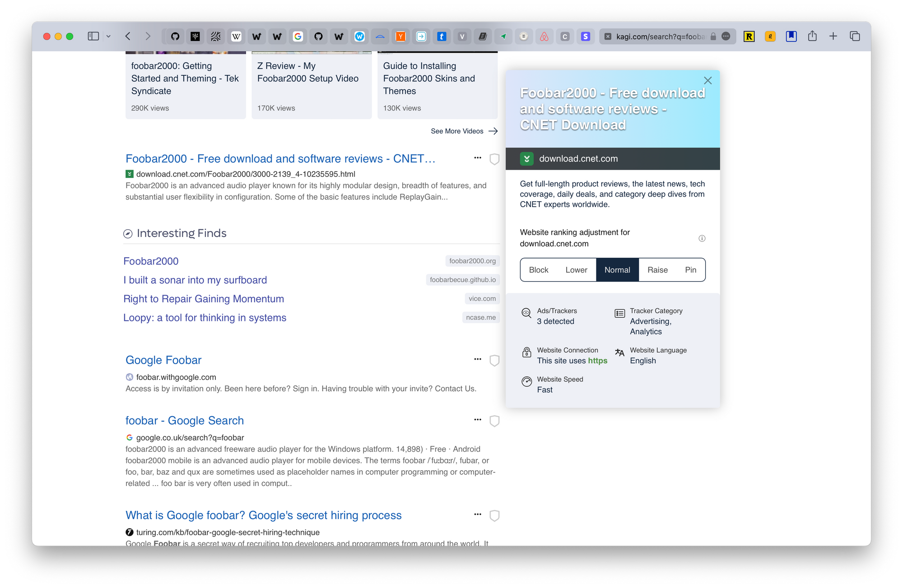The width and height of the screenshot is (903, 588).
Task: Open Z Review Foobar2000 Setup Video card
Action: (312, 85)
